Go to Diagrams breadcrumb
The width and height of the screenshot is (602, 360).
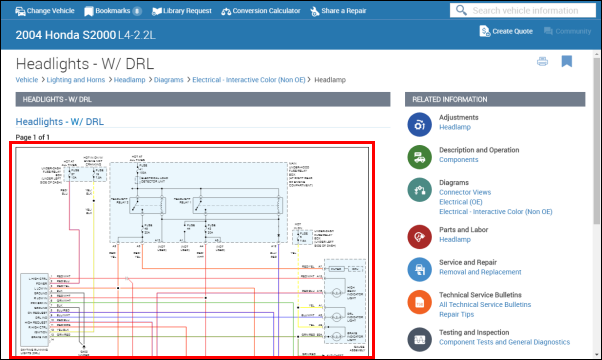(169, 80)
